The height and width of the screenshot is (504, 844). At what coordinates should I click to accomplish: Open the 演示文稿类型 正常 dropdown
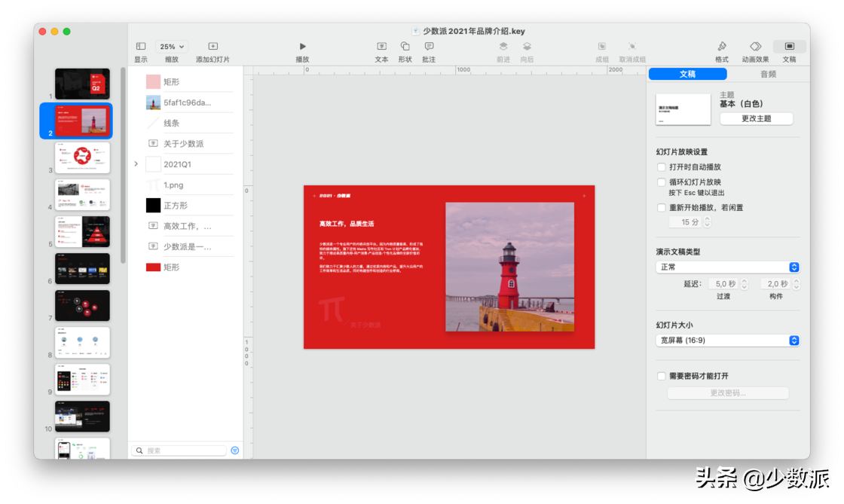click(728, 267)
